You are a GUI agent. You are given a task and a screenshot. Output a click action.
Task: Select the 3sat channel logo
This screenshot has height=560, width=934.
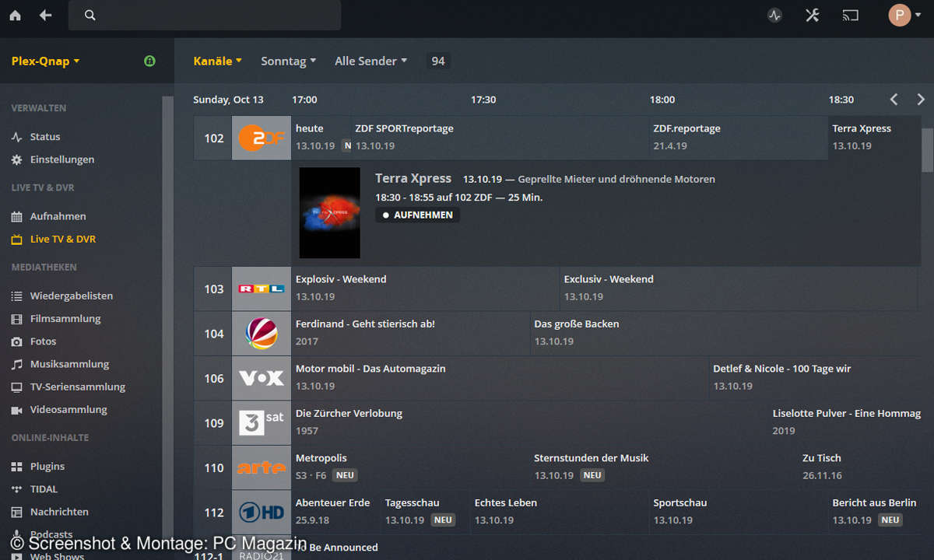261,423
